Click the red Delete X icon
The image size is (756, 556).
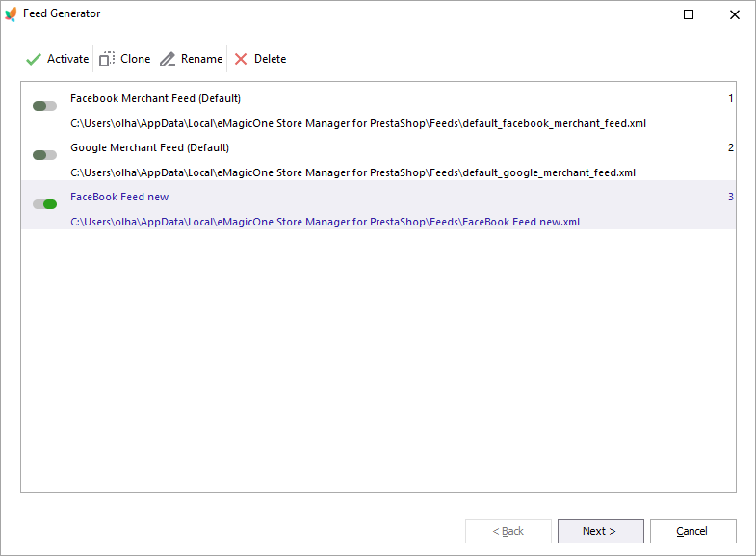pyautogui.click(x=241, y=59)
